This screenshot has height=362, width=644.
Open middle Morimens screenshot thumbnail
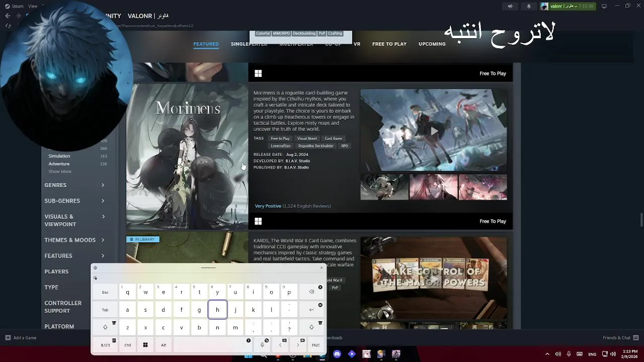tap(434, 187)
